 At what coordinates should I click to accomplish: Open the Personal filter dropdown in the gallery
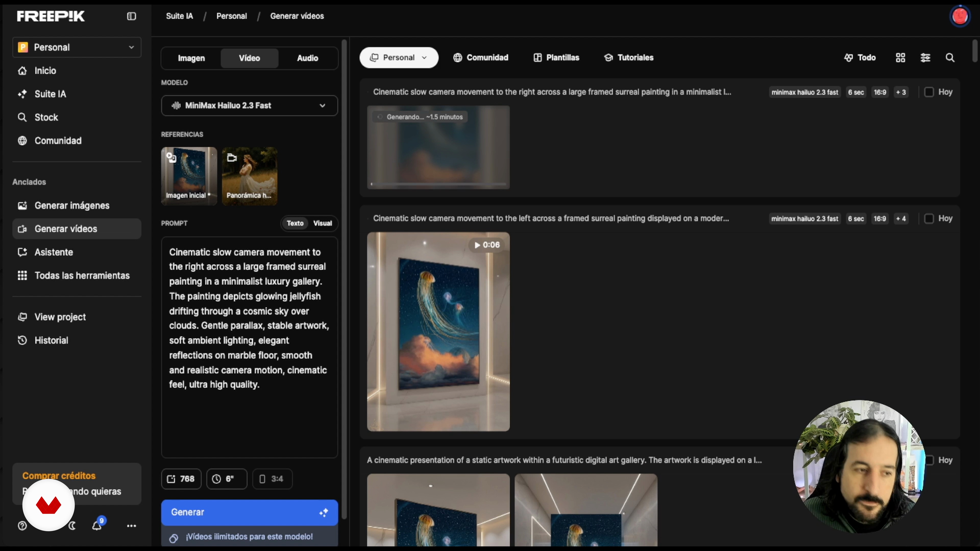[x=399, y=57]
